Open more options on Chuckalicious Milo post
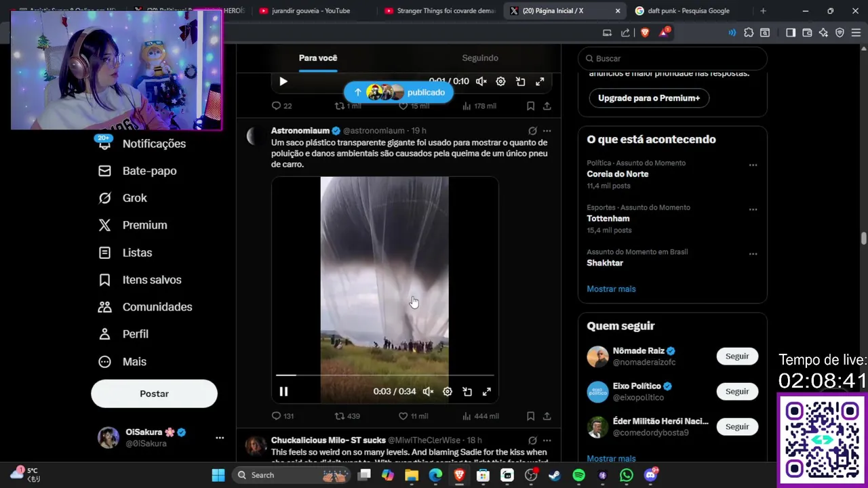 (547, 441)
